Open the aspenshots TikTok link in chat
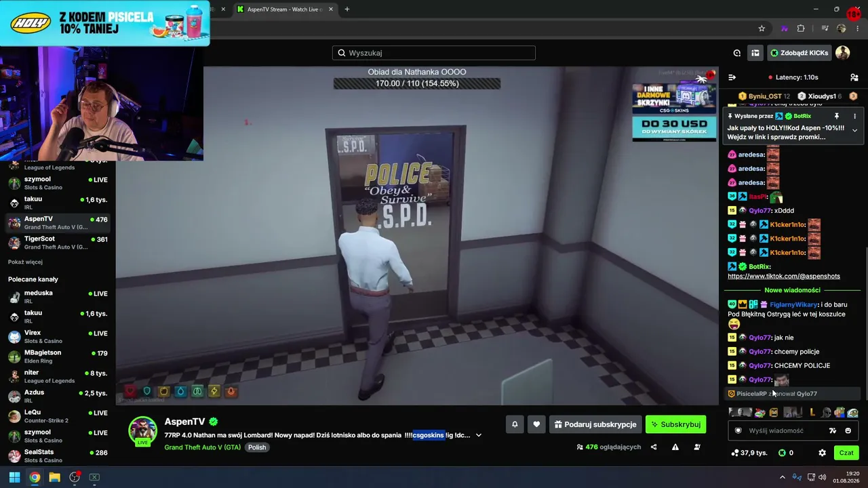This screenshot has width=868, height=488. click(x=784, y=276)
